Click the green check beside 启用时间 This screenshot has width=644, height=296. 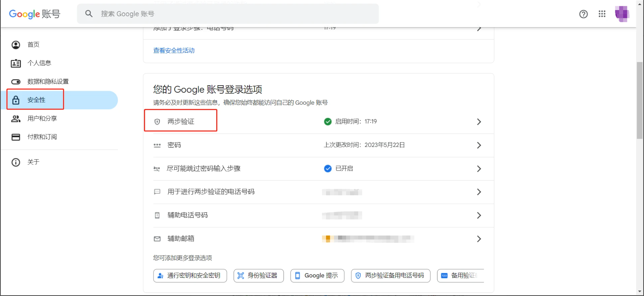(x=328, y=122)
